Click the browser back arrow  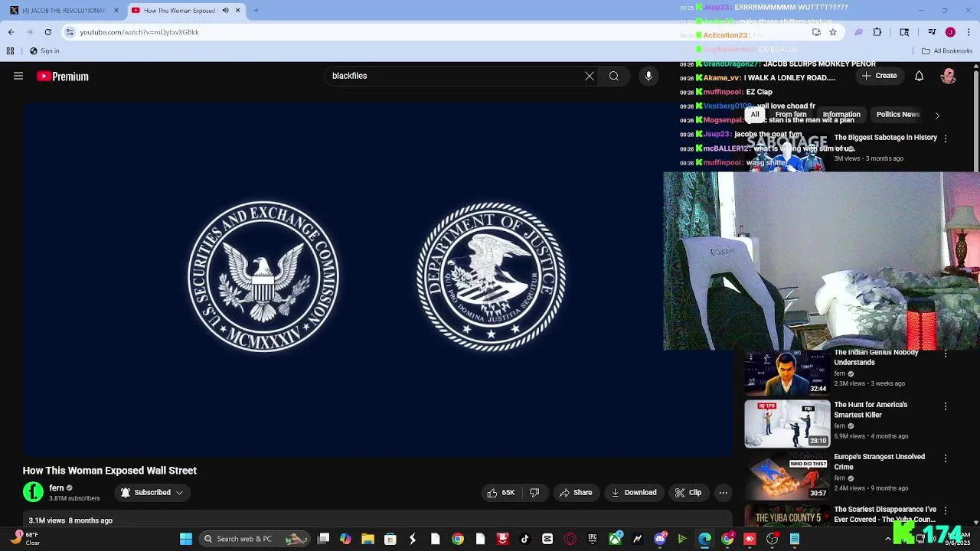(11, 32)
